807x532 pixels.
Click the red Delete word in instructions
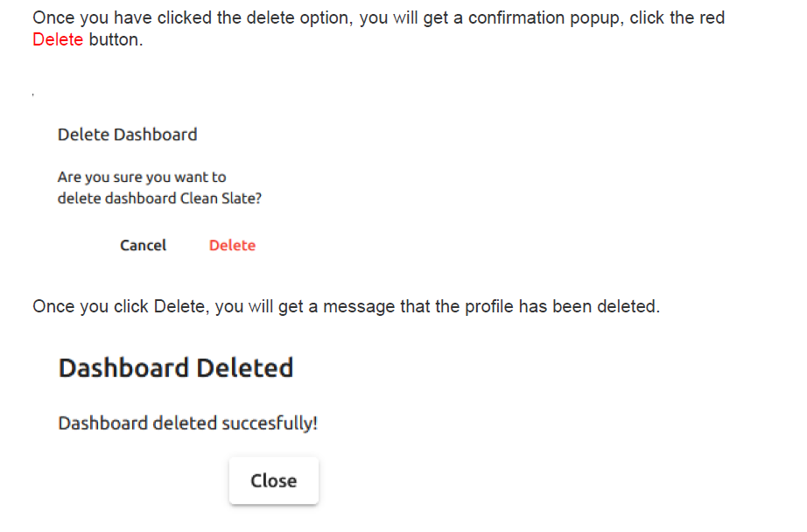pyautogui.click(x=58, y=39)
